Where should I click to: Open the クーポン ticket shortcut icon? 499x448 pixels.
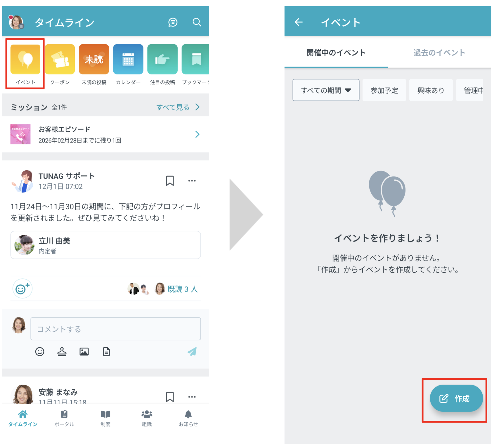(x=60, y=60)
